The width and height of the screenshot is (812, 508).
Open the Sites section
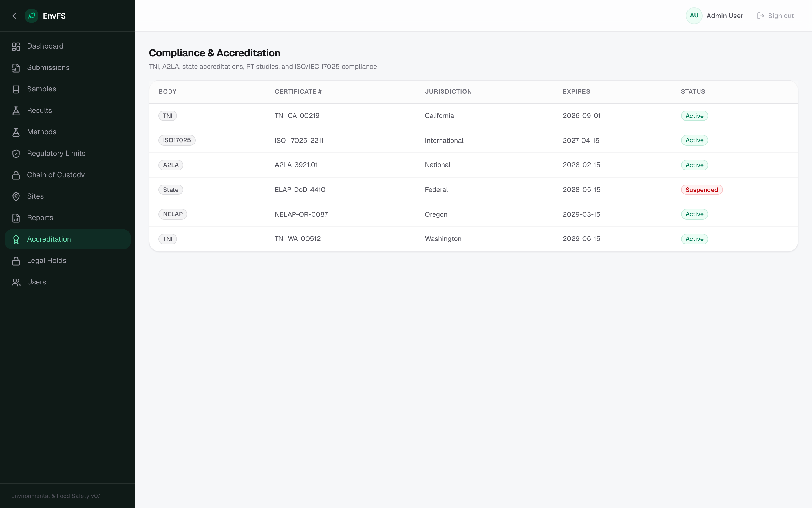coord(67,196)
